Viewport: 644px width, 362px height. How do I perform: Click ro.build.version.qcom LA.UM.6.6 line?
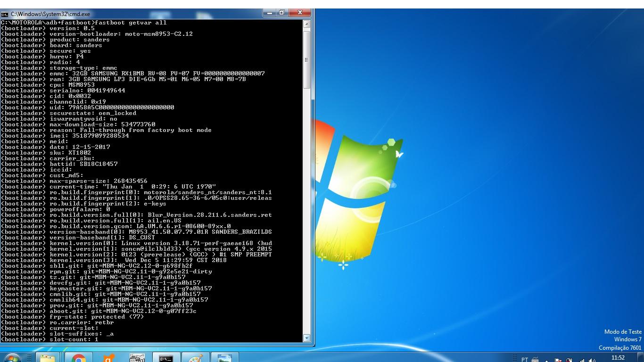116,226
